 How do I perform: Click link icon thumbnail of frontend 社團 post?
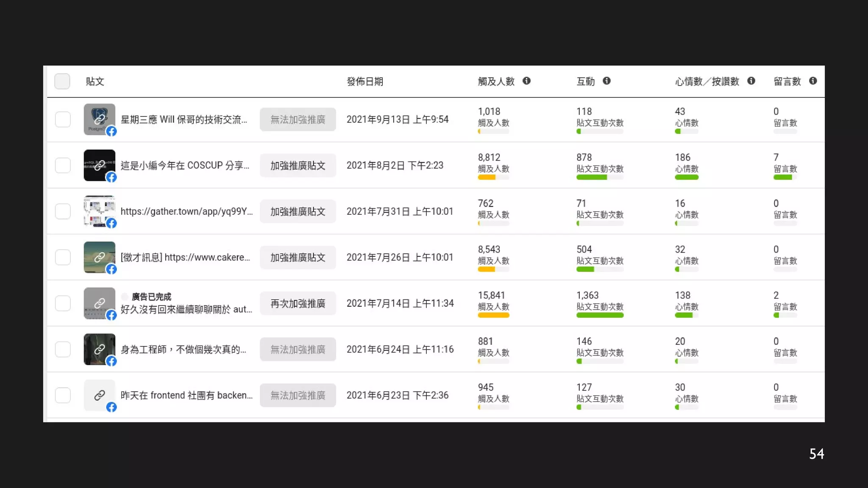(x=100, y=395)
